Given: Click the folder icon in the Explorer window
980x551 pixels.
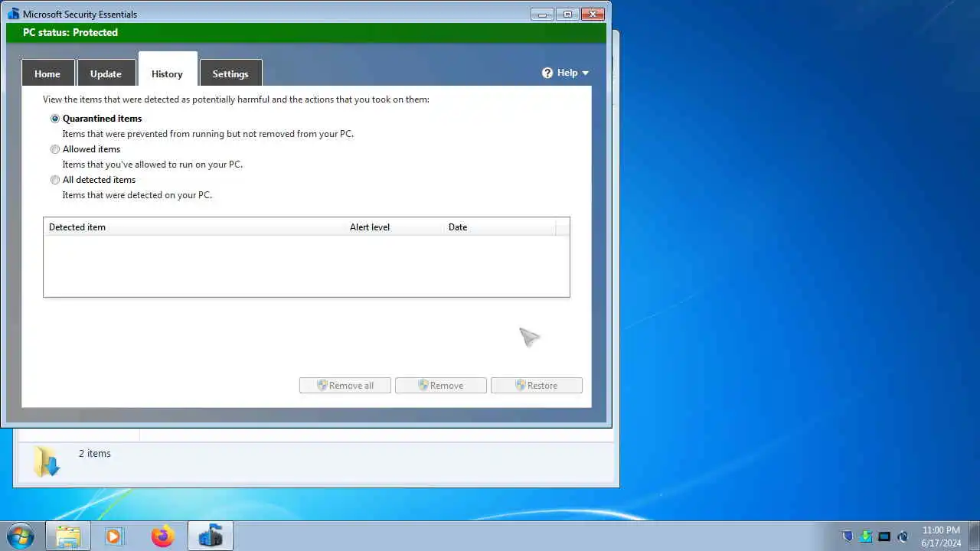Looking at the screenshot, I should (x=46, y=461).
